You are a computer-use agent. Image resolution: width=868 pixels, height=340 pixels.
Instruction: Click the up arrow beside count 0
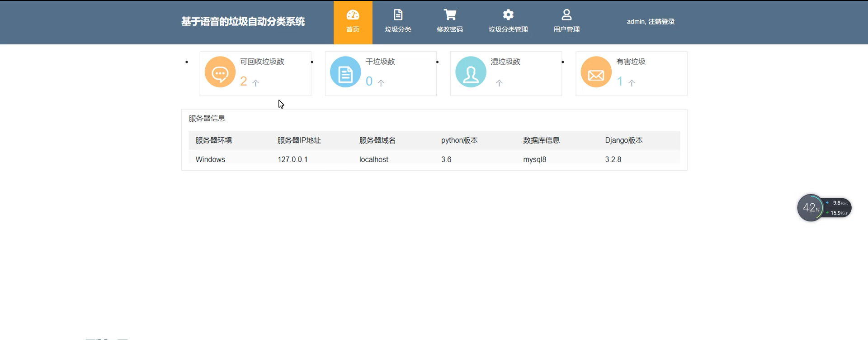(381, 83)
